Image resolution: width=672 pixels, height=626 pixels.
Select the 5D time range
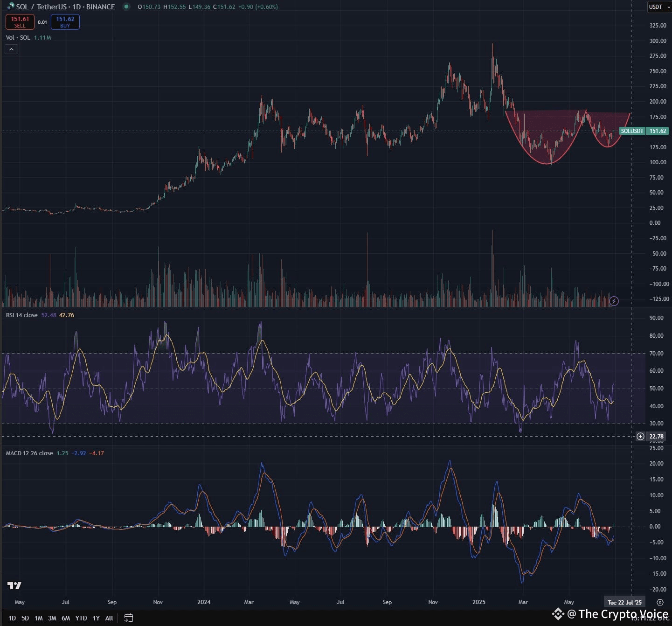[25, 618]
